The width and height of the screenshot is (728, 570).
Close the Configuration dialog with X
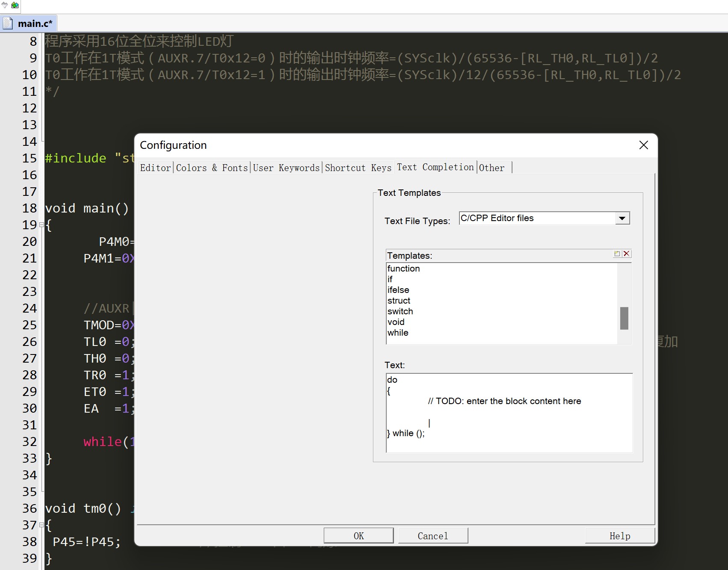point(643,145)
